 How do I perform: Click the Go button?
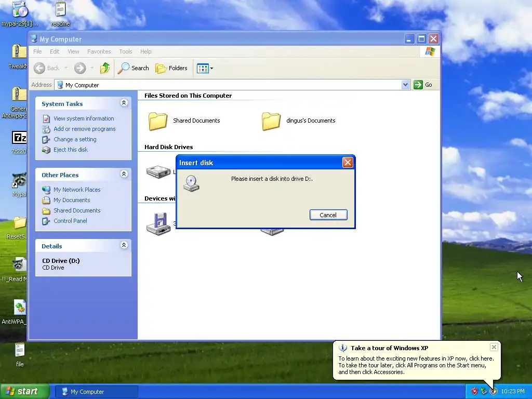(x=423, y=85)
